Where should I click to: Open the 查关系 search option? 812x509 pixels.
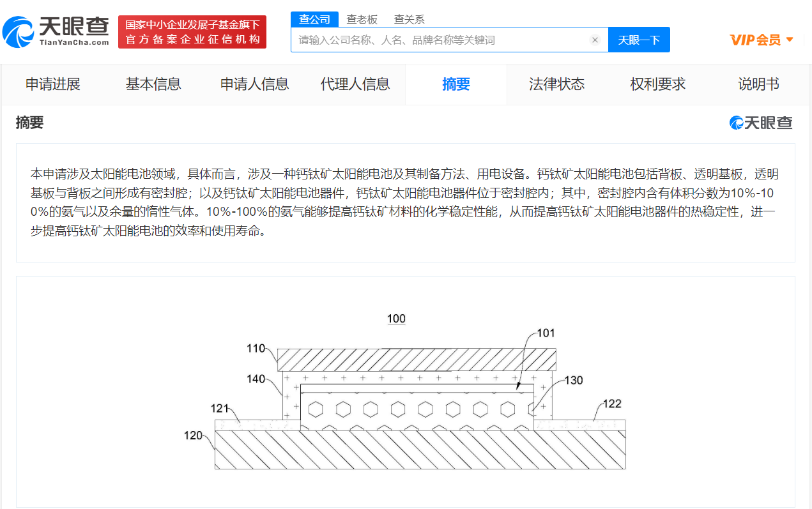408,19
